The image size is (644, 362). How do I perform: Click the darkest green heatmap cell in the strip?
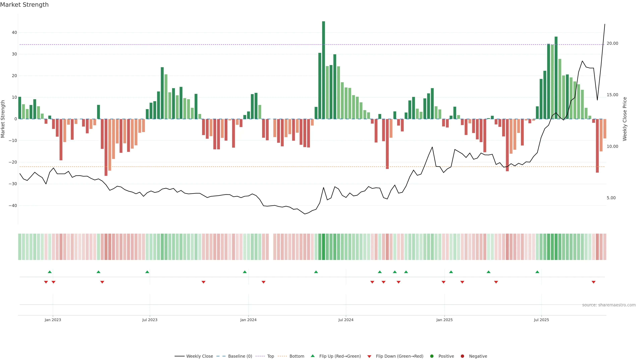point(324,247)
